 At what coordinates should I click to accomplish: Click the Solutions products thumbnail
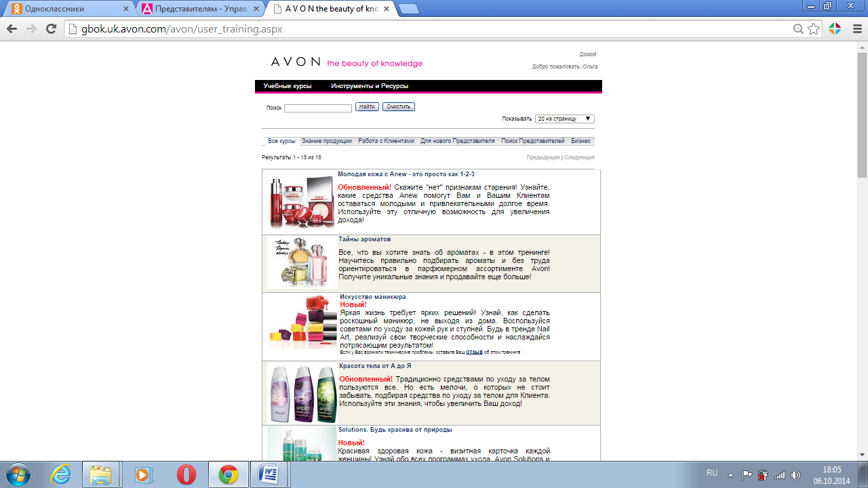click(x=302, y=444)
